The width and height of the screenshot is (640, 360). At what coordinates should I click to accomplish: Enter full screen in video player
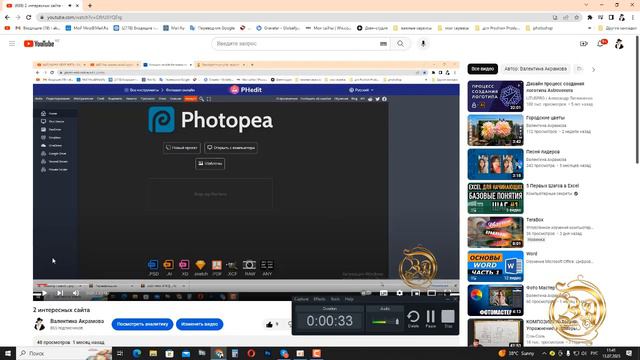tap(447, 293)
